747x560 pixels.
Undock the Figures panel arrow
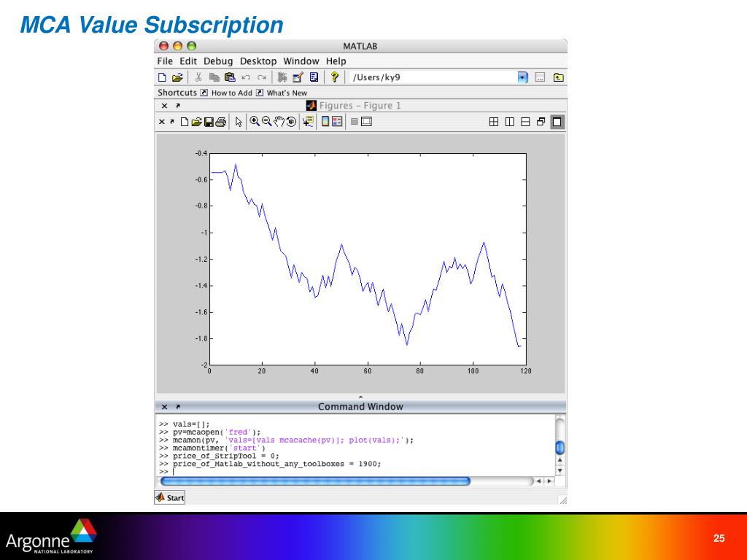pos(178,106)
